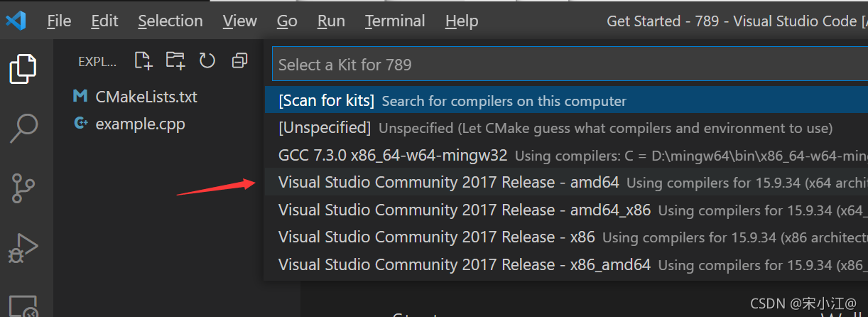Screen dimensions: 868x317
Task: Open the Source Control view icon
Action: (x=23, y=188)
